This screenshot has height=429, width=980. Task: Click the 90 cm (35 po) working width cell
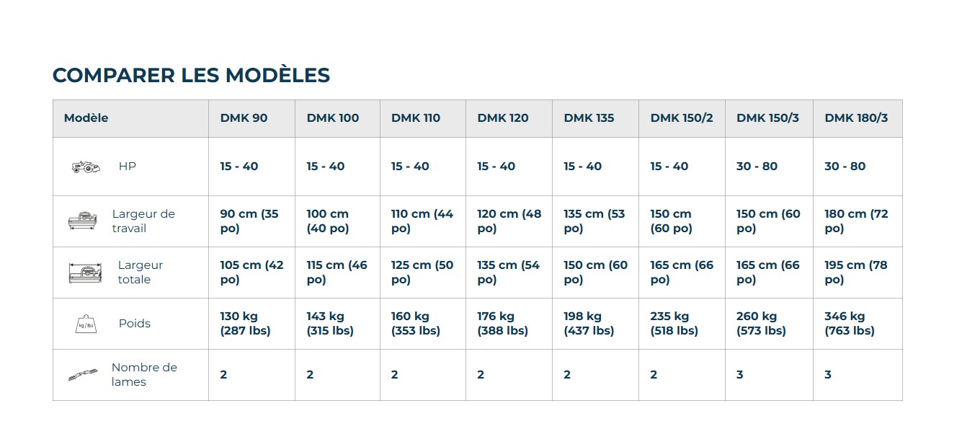[x=249, y=221]
